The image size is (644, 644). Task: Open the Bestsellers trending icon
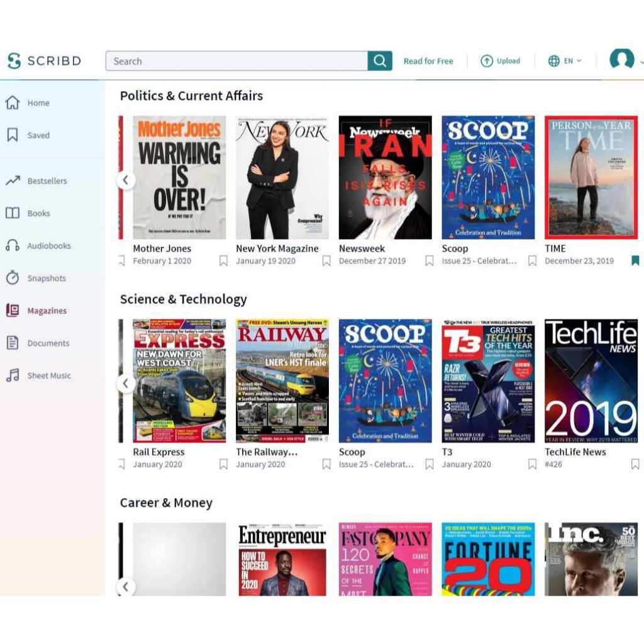click(13, 181)
